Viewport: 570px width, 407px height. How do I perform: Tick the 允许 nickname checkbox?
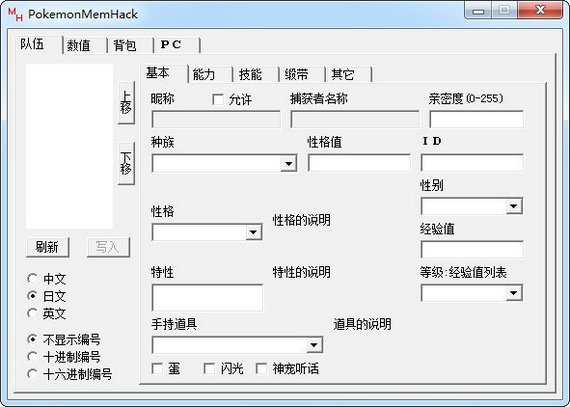click(218, 100)
